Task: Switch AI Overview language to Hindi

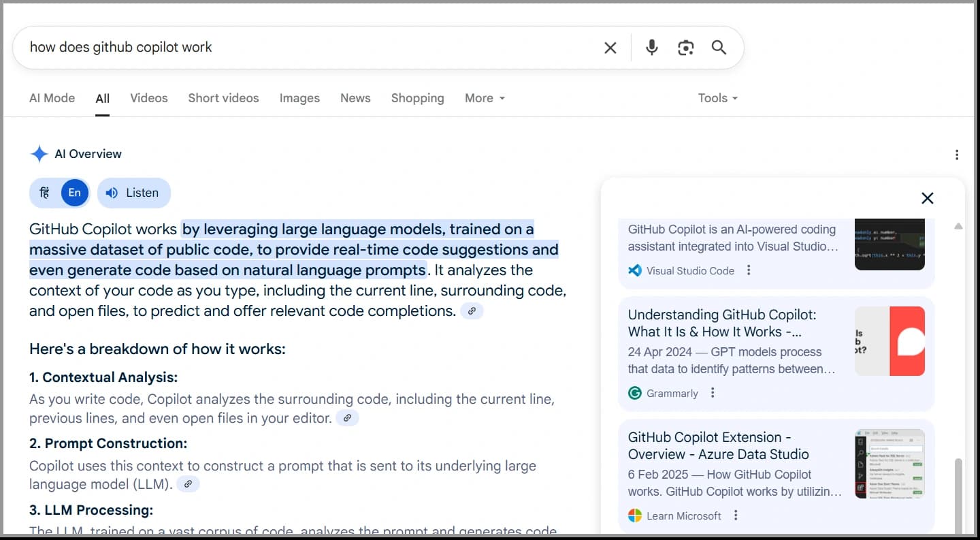Action: 44,193
